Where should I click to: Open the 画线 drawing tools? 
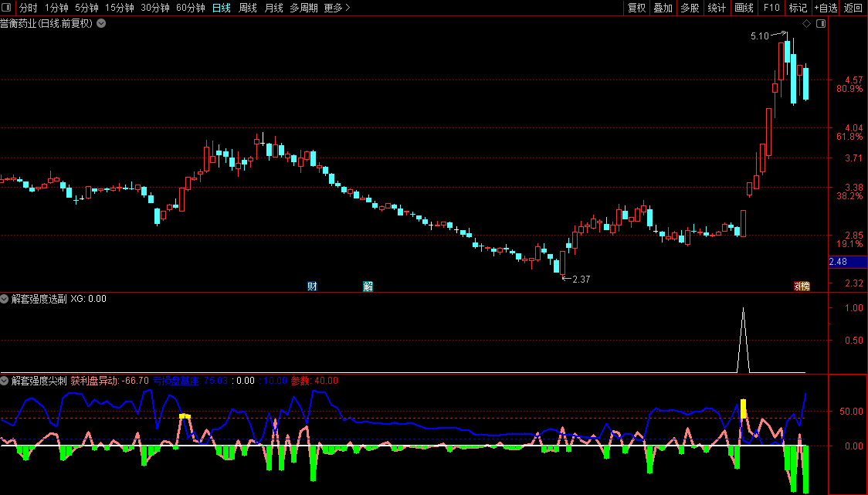click(x=744, y=8)
